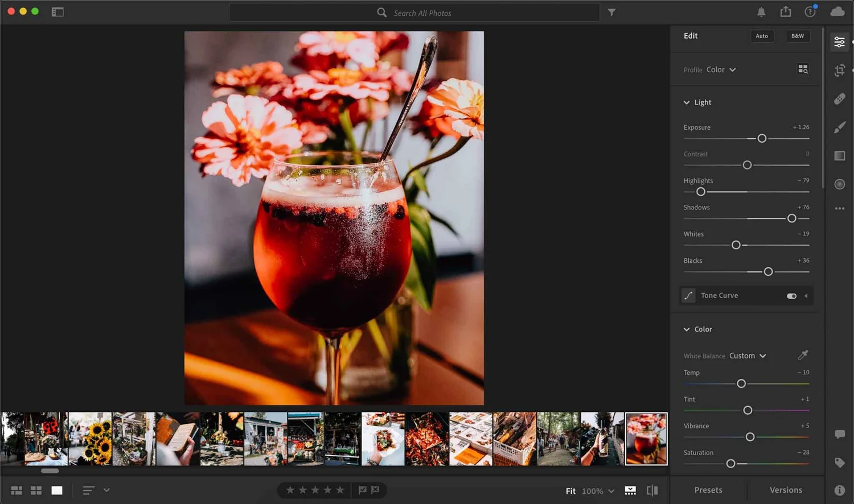
Task: Select the Healing Brush tool
Action: pos(839,98)
